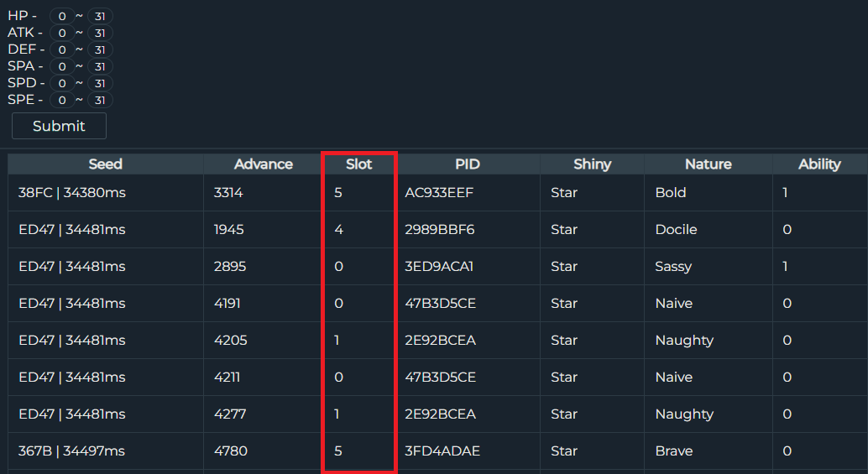The image size is (868, 474).
Task: Select the PID column header
Action: 468,164
